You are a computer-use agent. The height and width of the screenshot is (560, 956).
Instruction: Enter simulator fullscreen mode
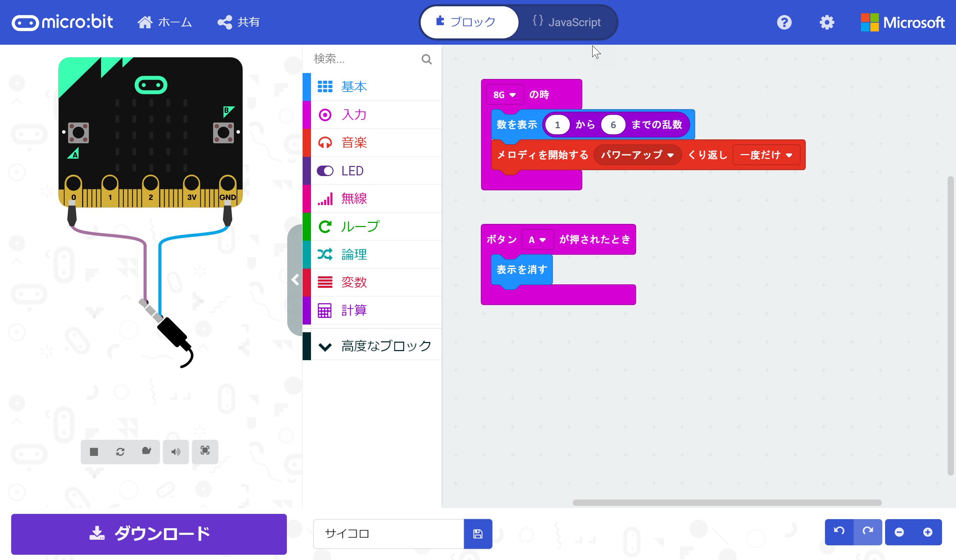[205, 452]
